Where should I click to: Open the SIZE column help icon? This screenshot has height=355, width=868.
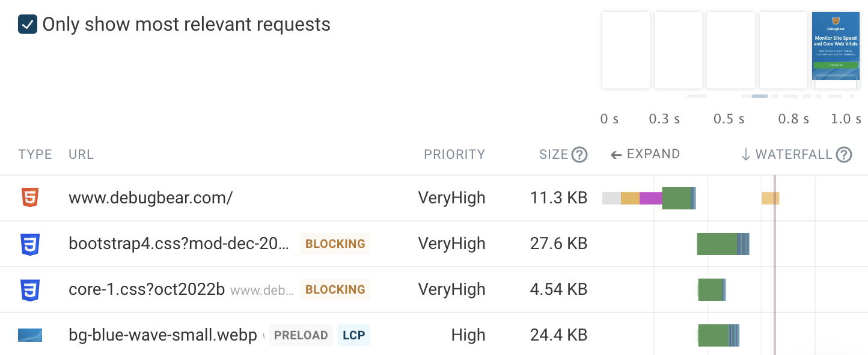[x=579, y=155]
